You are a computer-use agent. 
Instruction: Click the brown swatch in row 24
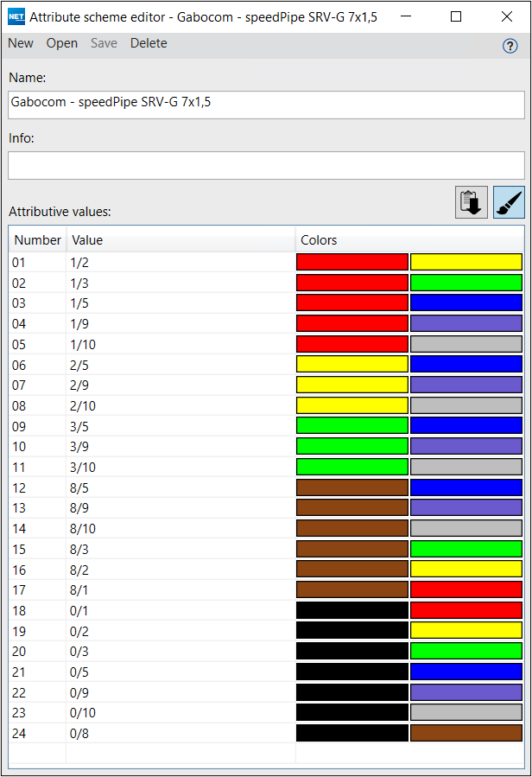pos(466,734)
